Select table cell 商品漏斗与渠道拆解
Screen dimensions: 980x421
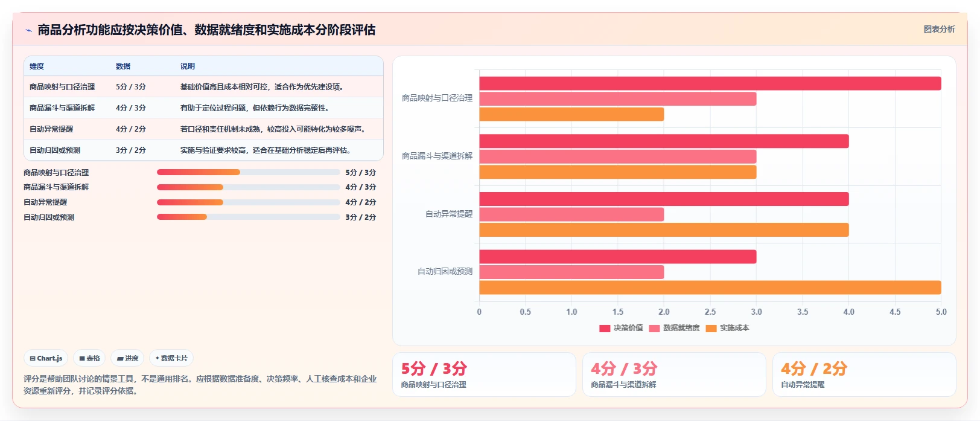[x=62, y=108]
